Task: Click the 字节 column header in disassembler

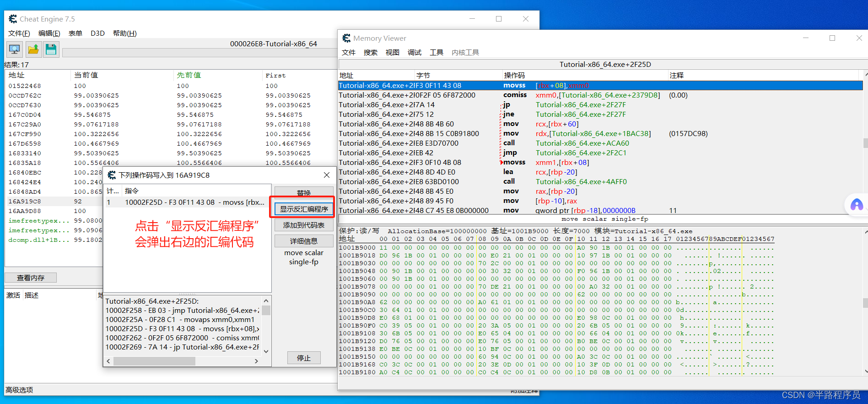Action: click(x=458, y=75)
